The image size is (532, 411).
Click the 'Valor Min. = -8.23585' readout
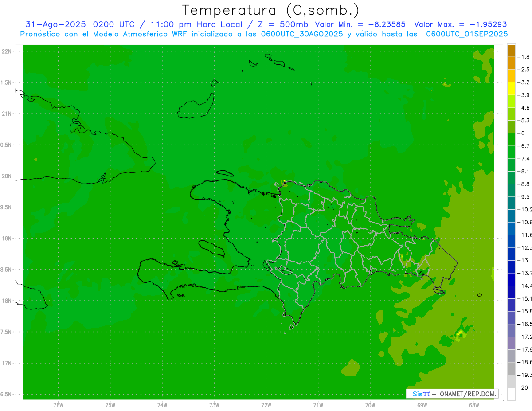click(x=360, y=24)
